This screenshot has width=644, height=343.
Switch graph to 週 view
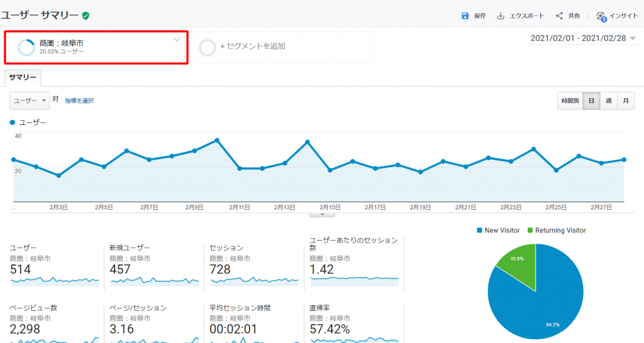point(609,101)
